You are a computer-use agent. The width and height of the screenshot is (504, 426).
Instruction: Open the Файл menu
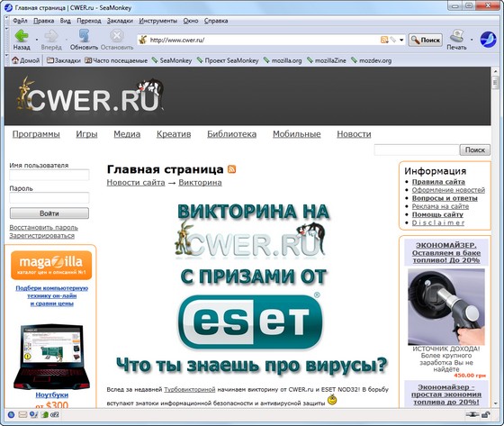pos(20,21)
